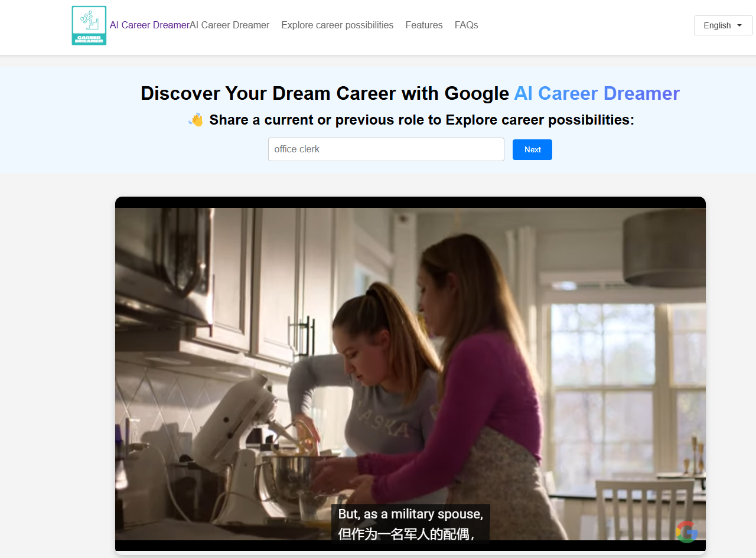This screenshot has height=558, width=756.
Task: Open the purple AI Career Dreamer brand link
Action: coord(149,25)
